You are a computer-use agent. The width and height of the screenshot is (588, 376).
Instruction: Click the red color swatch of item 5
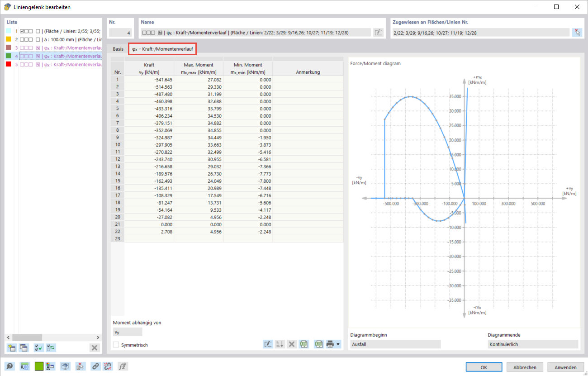[x=9, y=64]
